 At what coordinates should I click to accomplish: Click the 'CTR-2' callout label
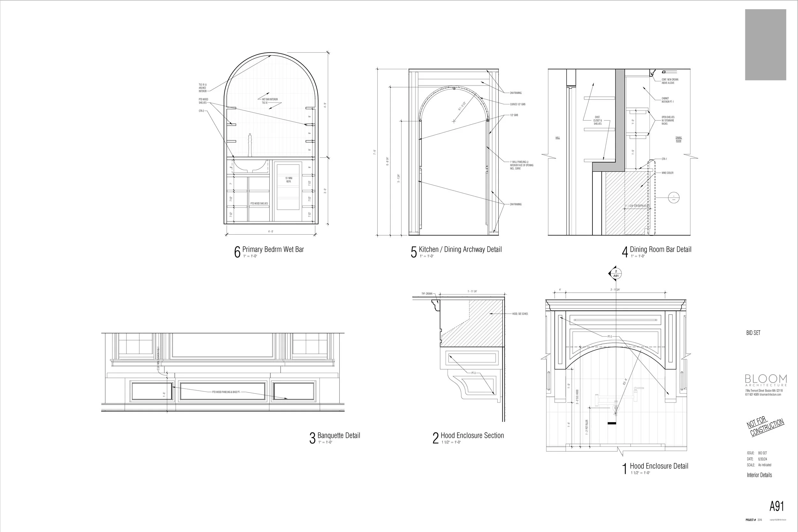click(x=201, y=111)
